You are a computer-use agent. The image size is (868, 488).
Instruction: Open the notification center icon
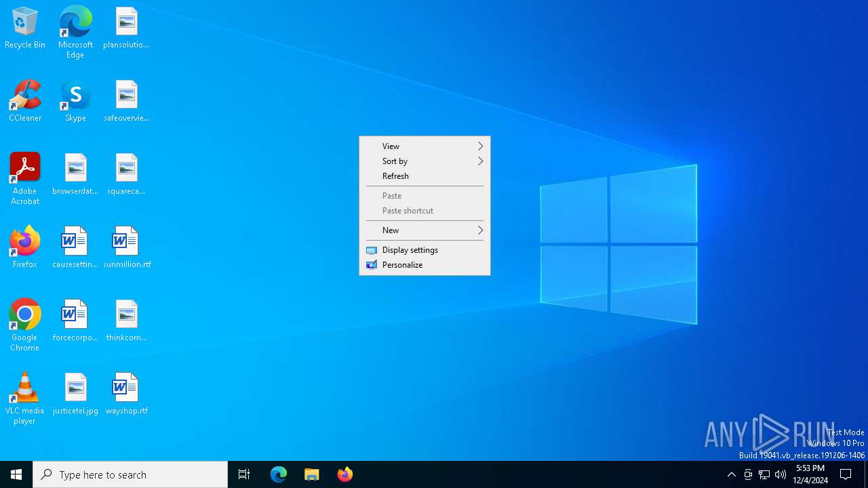(846, 474)
